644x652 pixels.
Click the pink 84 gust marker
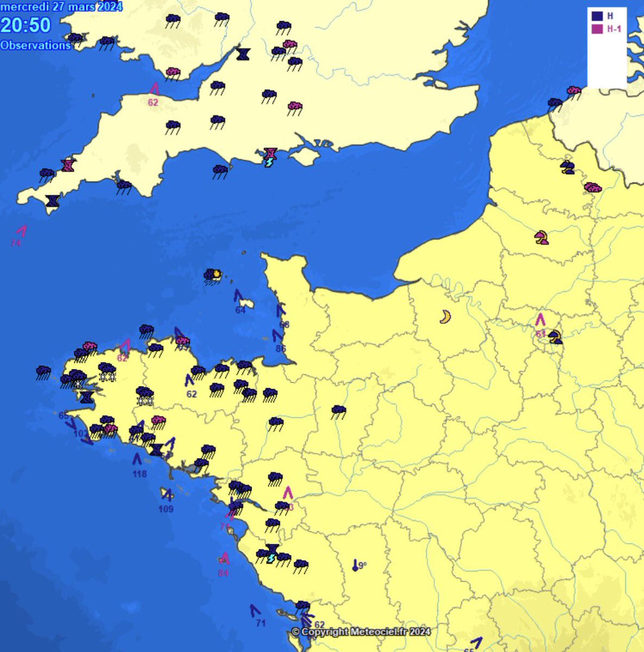[223, 565]
